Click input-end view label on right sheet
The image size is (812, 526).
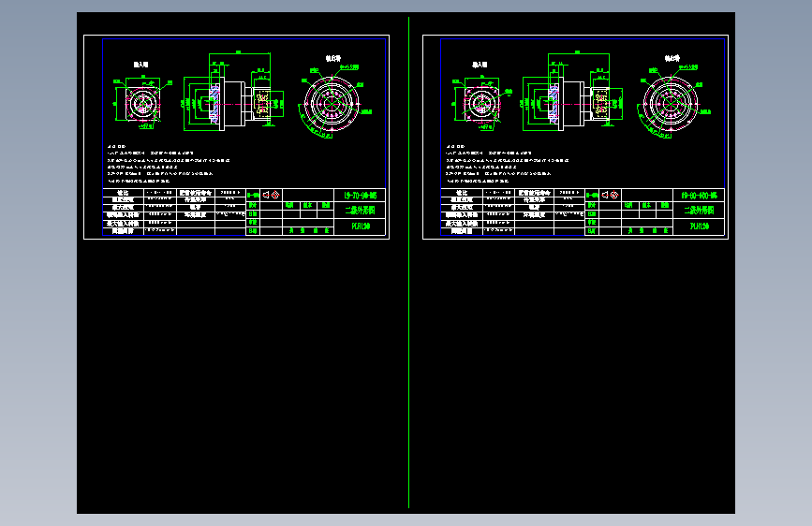point(480,65)
